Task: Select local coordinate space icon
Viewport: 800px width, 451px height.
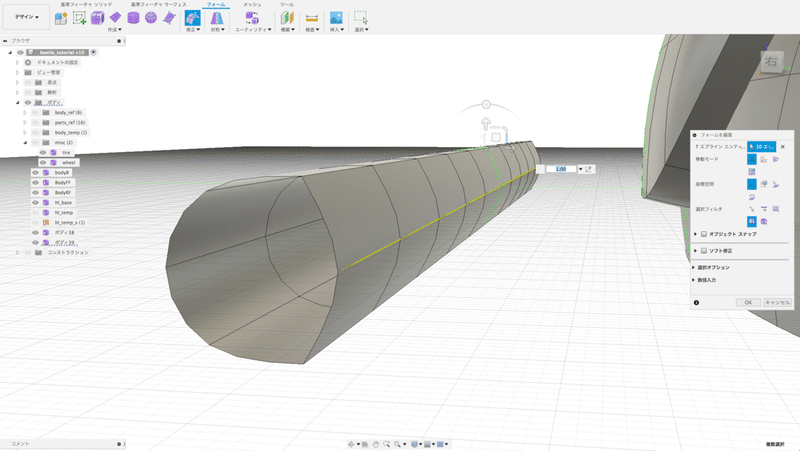Action: [x=776, y=184]
